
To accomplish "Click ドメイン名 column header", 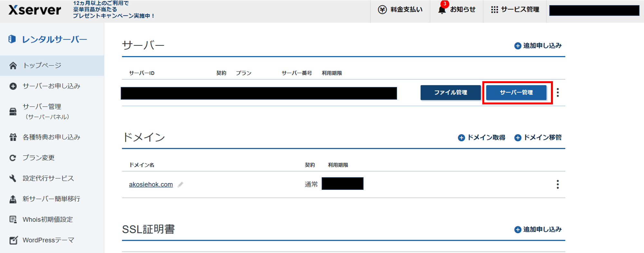I will pos(142,165).
